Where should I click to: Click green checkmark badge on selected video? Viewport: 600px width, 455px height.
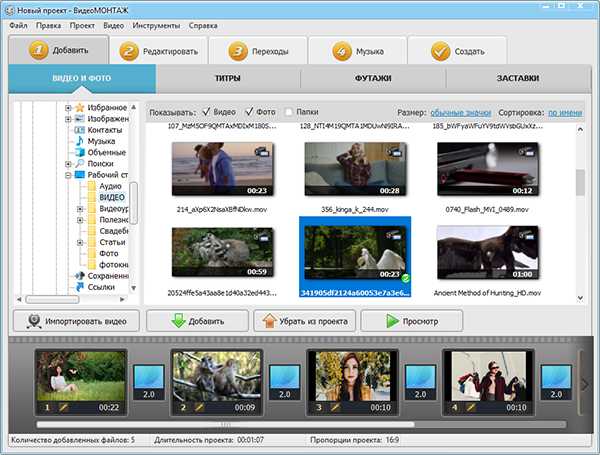(406, 279)
